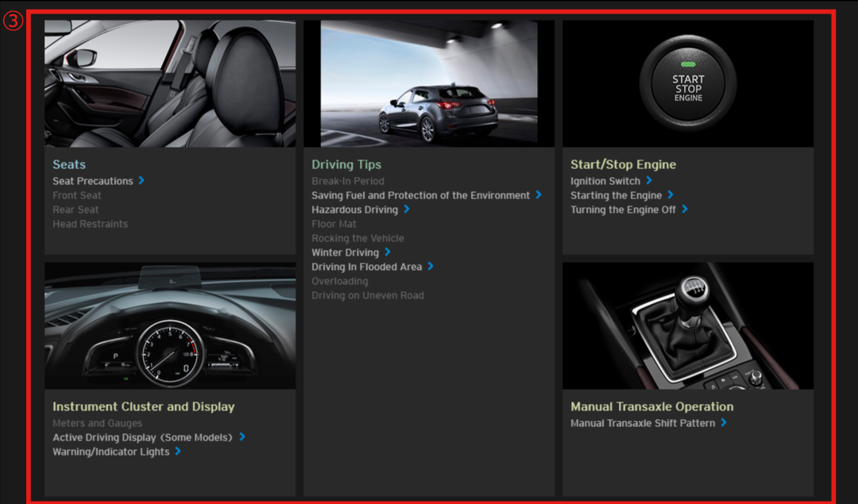Open the Driving In Flooded Area link
Viewport: 858px width, 504px height.
(366, 267)
